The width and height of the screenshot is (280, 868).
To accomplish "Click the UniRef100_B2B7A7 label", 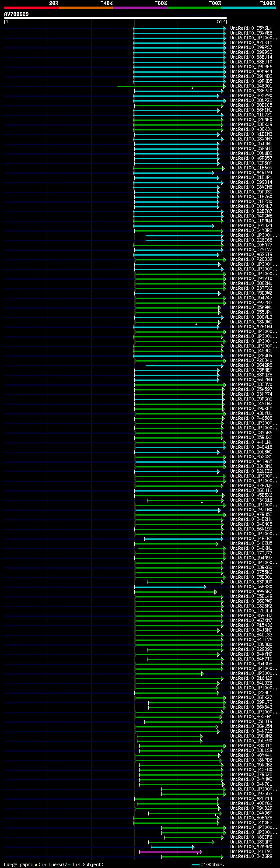I will [251, 211].
